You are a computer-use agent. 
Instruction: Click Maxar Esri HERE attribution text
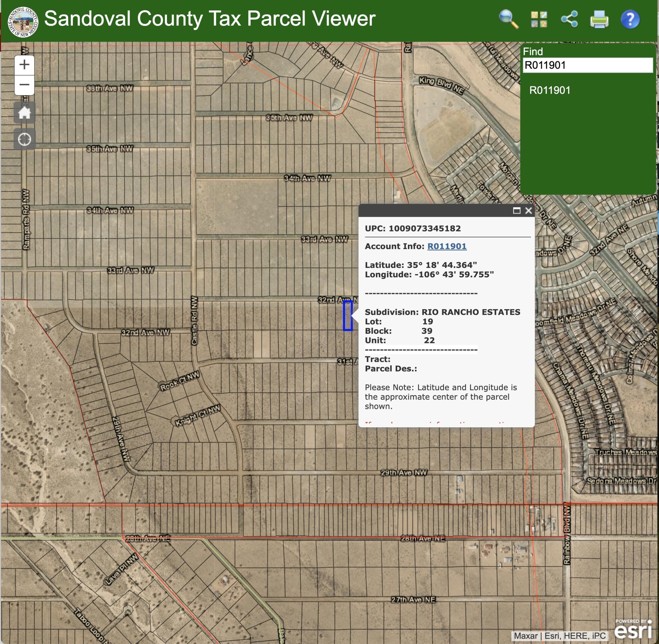pyautogui.click(x=560, y=636)
